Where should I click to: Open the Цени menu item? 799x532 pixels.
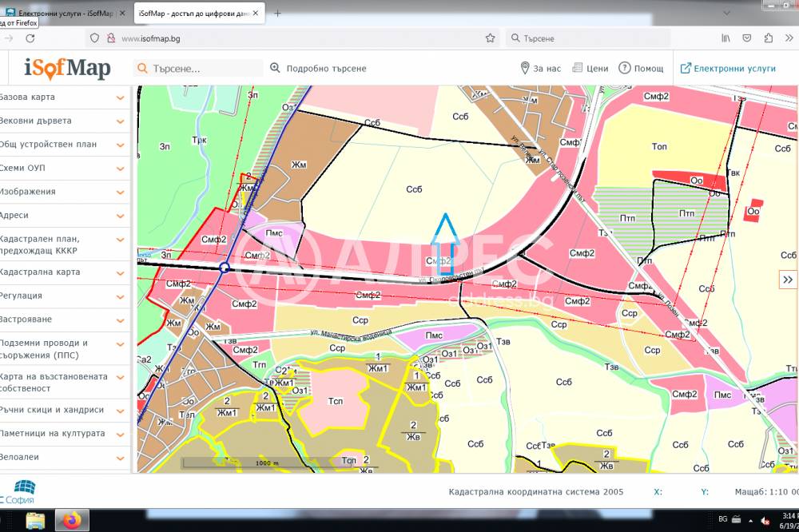tap(590, 69)
